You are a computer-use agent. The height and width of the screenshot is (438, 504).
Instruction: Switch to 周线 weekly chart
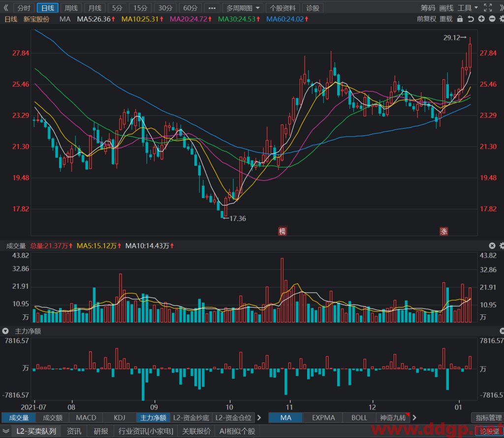click(71, 8)
